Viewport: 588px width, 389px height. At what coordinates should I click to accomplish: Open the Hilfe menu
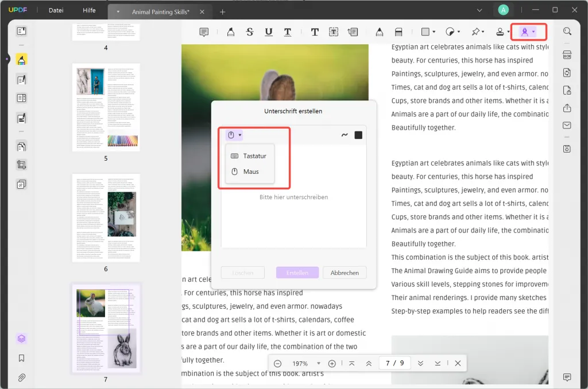coord(89,10)
